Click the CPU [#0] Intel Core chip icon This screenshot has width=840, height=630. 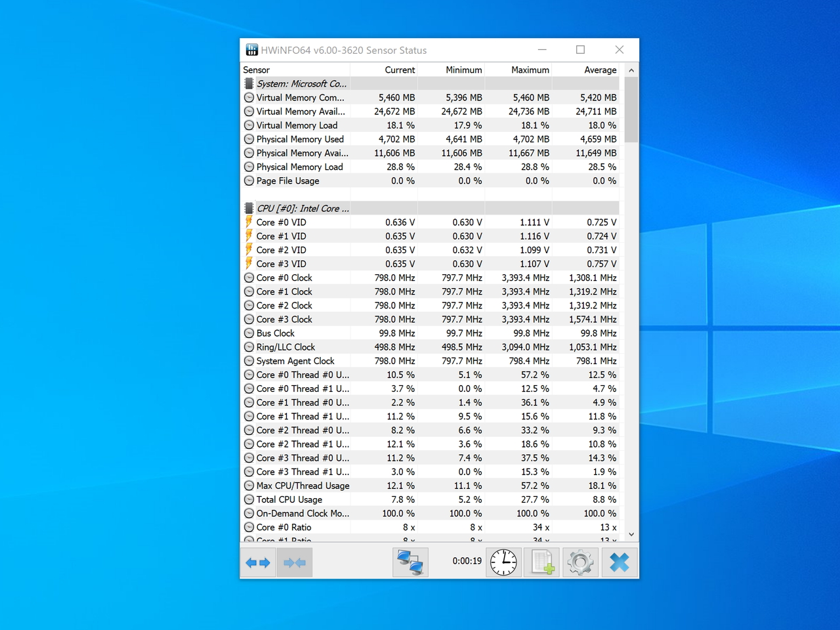[249, 208]
